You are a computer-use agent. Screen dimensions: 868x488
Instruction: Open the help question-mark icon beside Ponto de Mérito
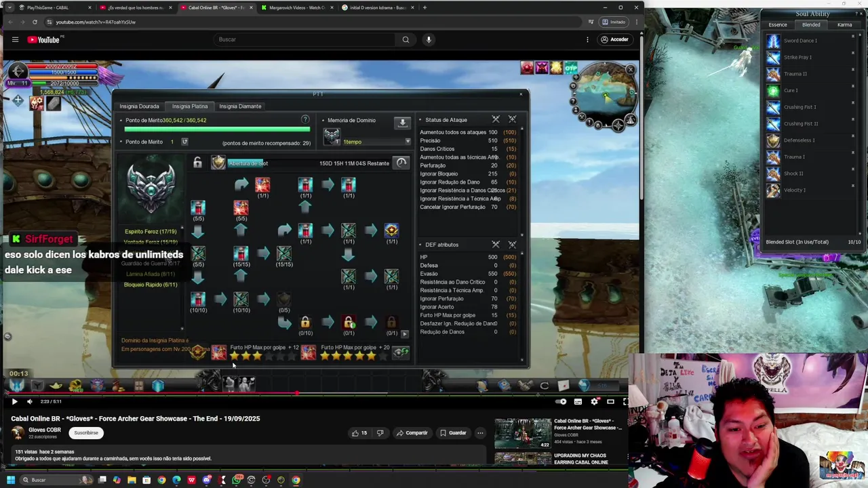(305, 120)
